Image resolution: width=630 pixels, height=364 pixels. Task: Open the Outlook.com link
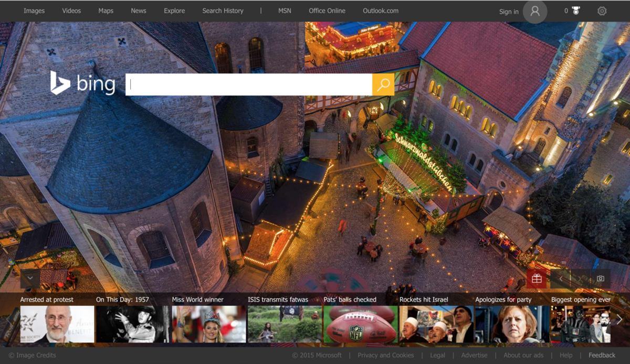pyautogui.click(x=381, y=10)
